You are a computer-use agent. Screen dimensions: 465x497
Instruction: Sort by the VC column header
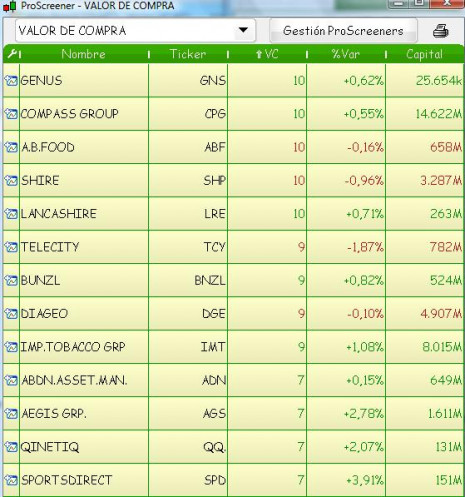pyautogui.click(x=267, y=54)
